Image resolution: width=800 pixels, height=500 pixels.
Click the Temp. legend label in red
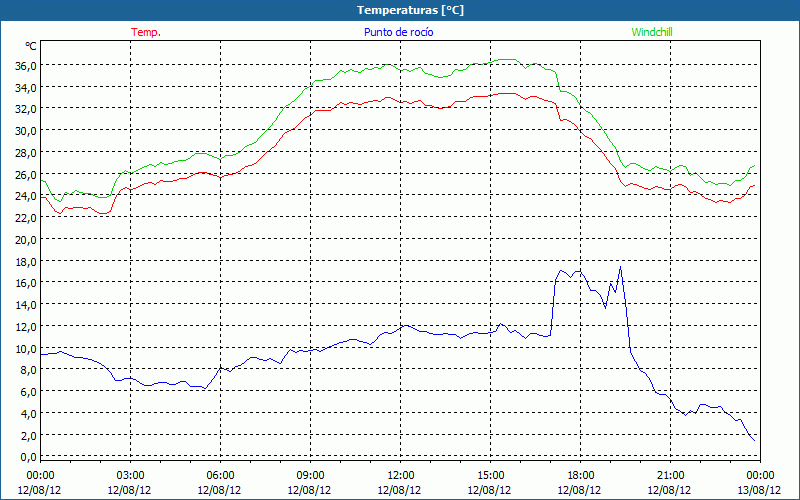[x=146, y=32]
